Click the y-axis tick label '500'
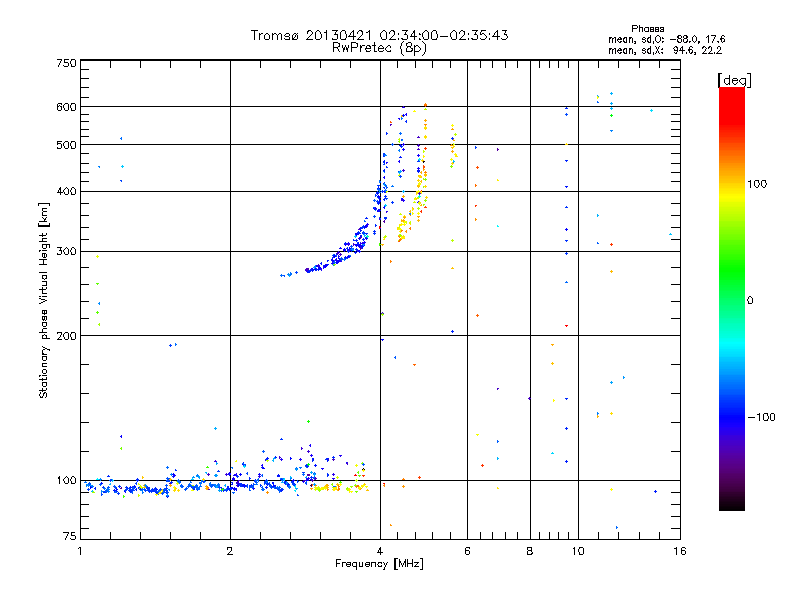The width and height of the screenshot is (800, 600). pyautogui.click(x=66, y=145)
